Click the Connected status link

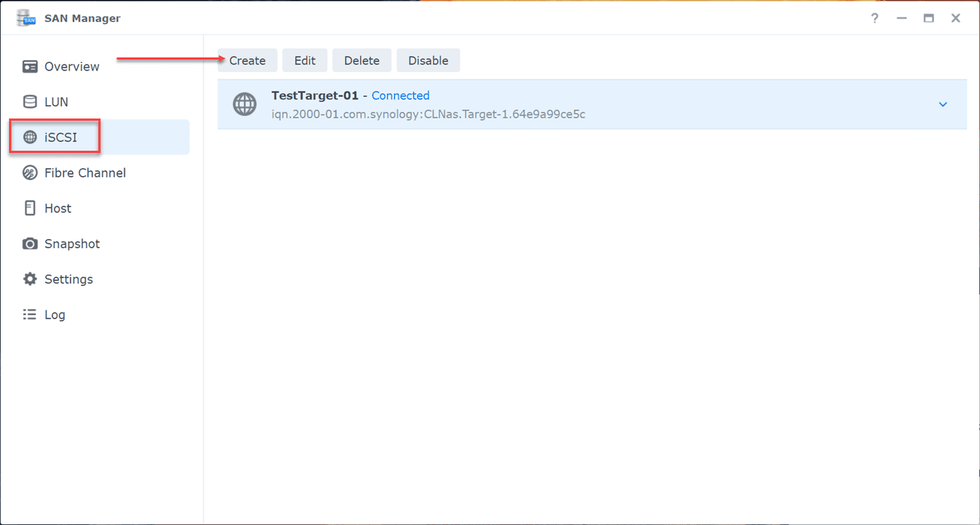(400, 95)
